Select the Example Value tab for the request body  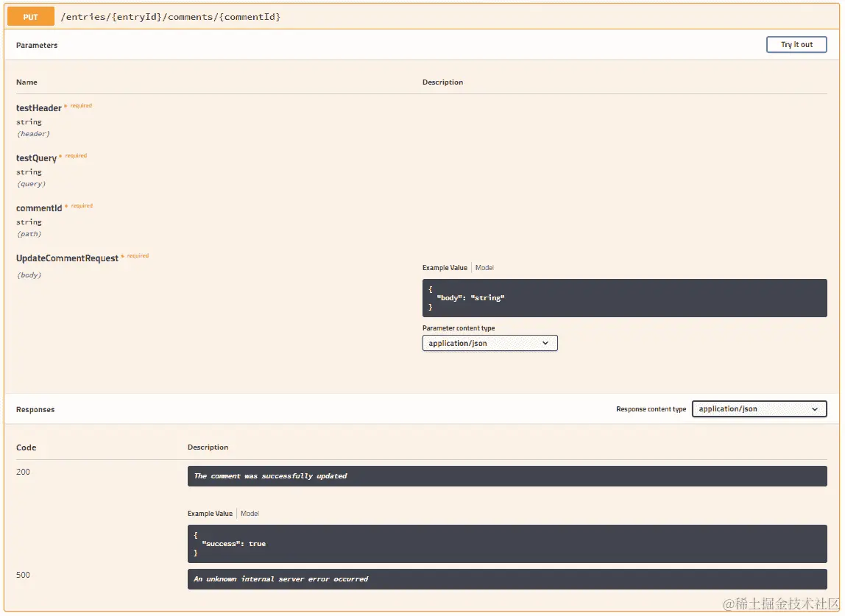pyautogui.click(x=444, y=267)
